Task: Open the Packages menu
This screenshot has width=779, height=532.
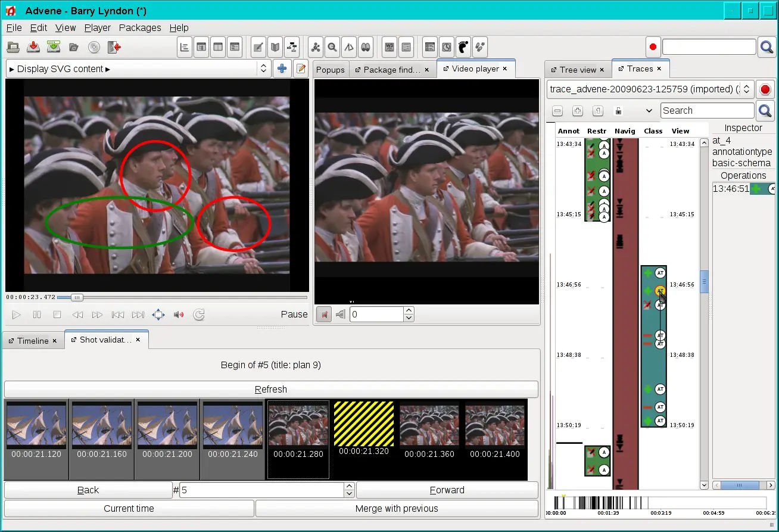Action: [140, 27]
